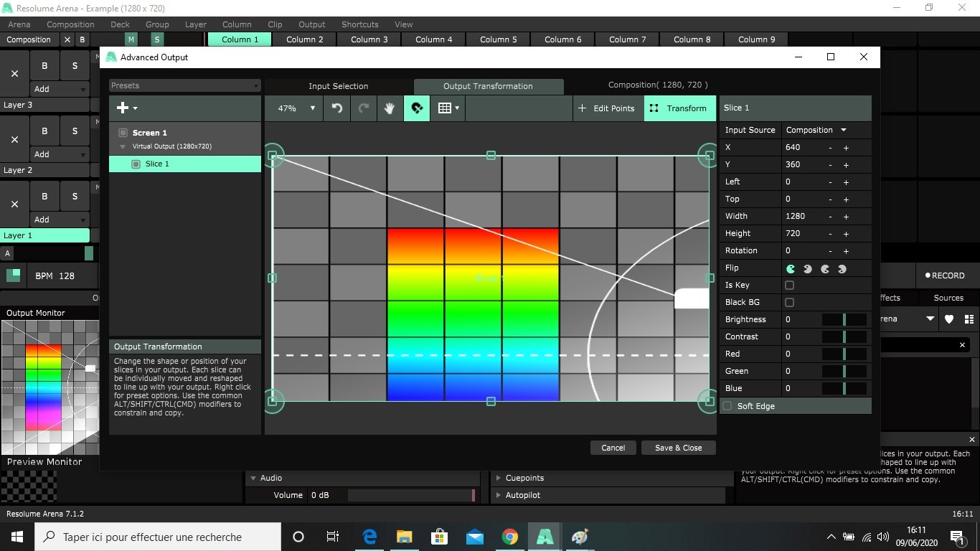Toggle the magnet snapping icon

417,108
